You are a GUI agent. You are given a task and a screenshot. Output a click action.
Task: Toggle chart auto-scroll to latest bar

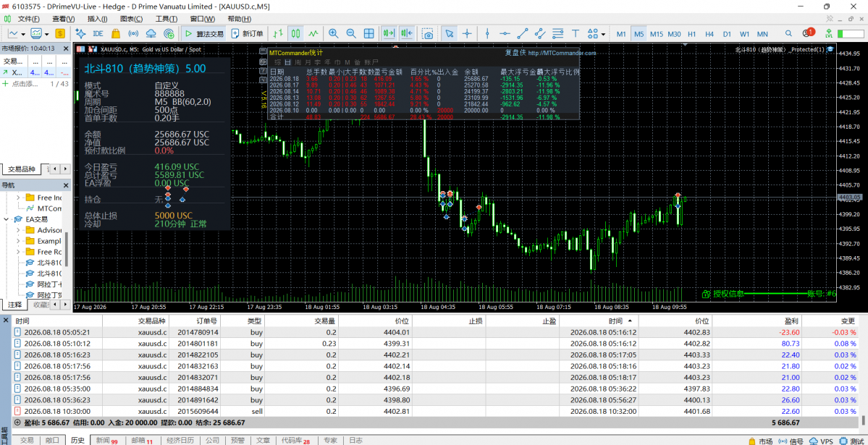coord(389,33)
